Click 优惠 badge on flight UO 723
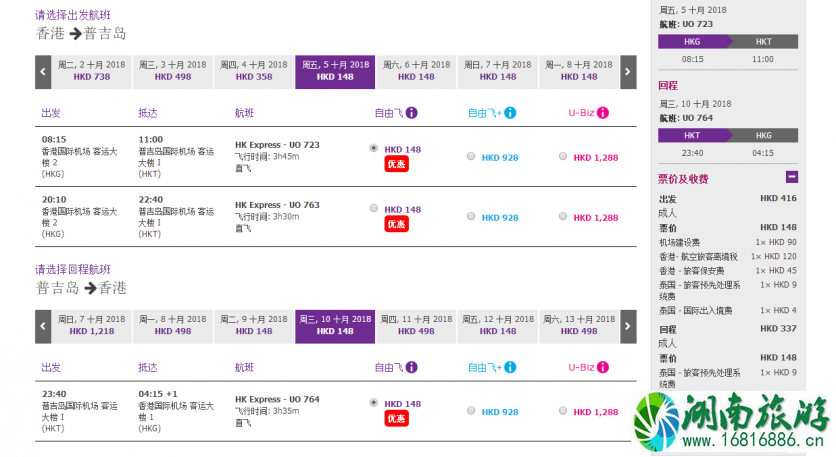The image size is (836, 457). (x=396, y=164)
